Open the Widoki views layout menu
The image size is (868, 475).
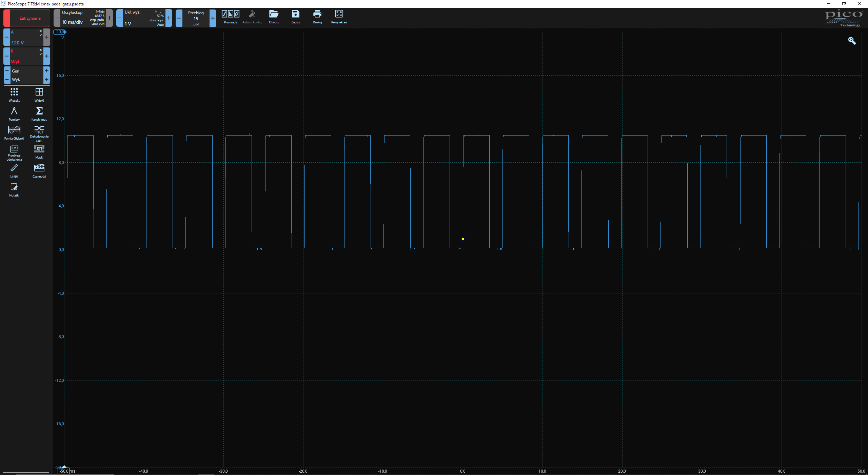click(39, 95)
